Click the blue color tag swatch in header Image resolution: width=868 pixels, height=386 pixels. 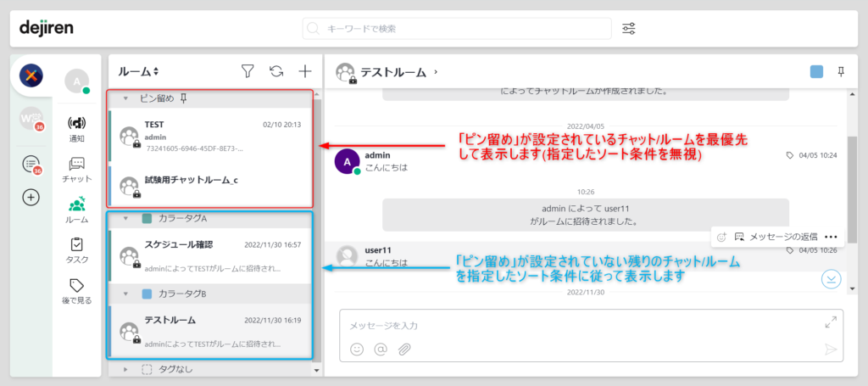(x=816, y=72)
